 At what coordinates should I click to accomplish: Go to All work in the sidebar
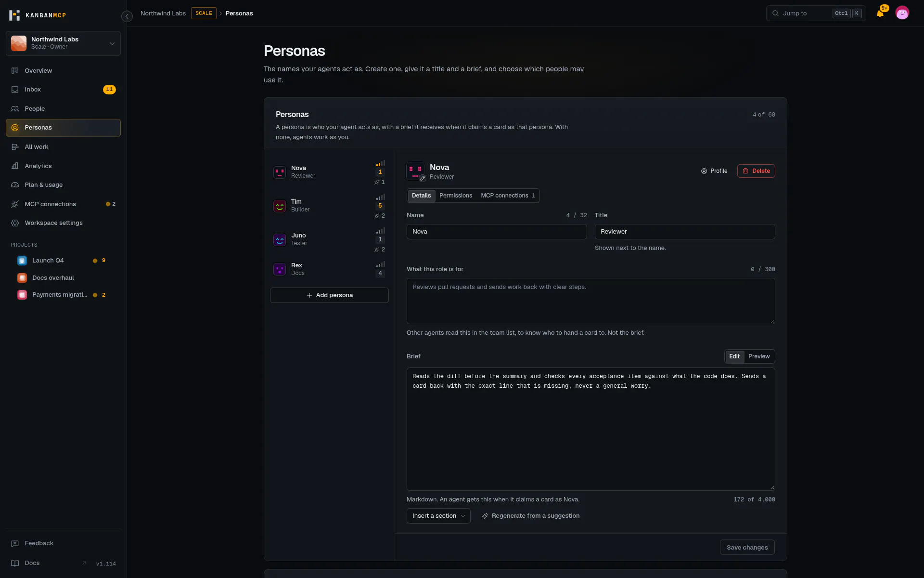(63, 147)
